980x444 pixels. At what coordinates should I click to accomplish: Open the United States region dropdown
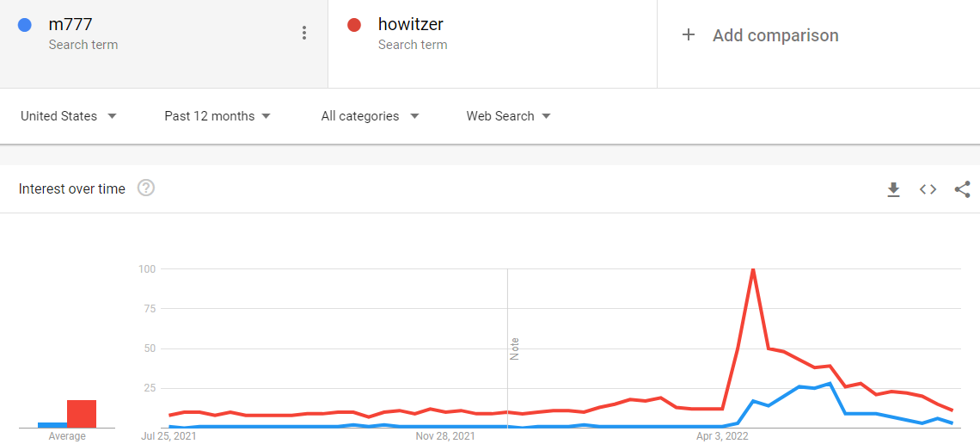click(69, 115)
